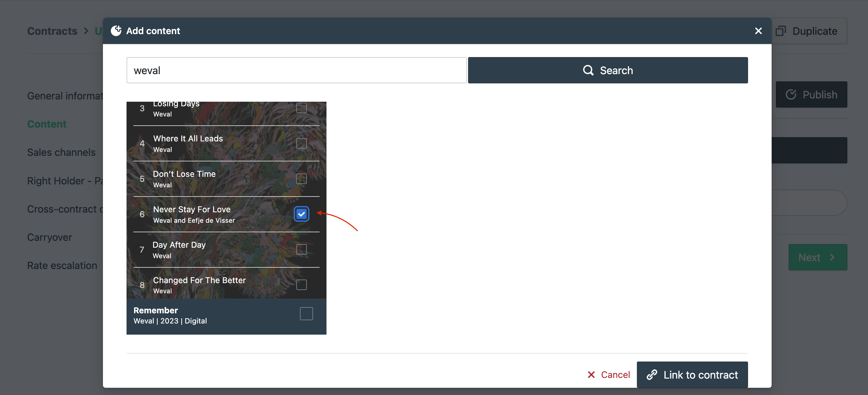This screenshot has width=868, height=395.
Task: Click the Duplicate button in background page
Action: pyautogui.click(x=809, y=31)
